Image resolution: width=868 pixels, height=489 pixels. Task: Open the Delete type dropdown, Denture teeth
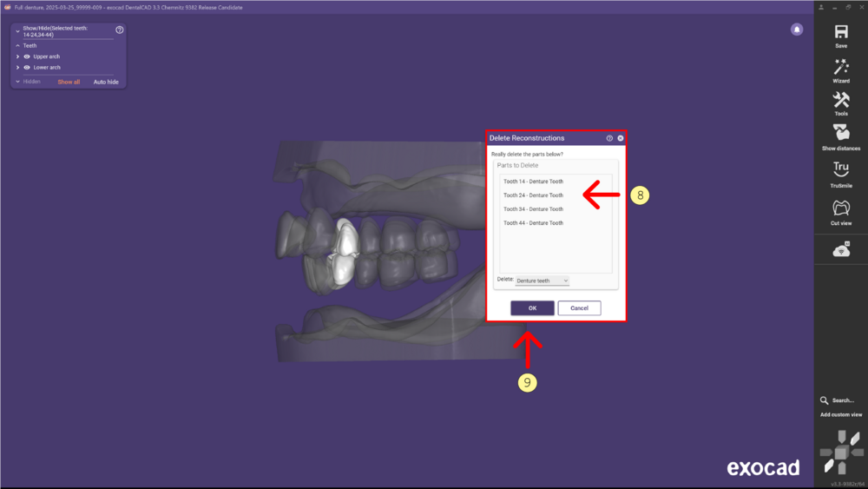point(542,281)
